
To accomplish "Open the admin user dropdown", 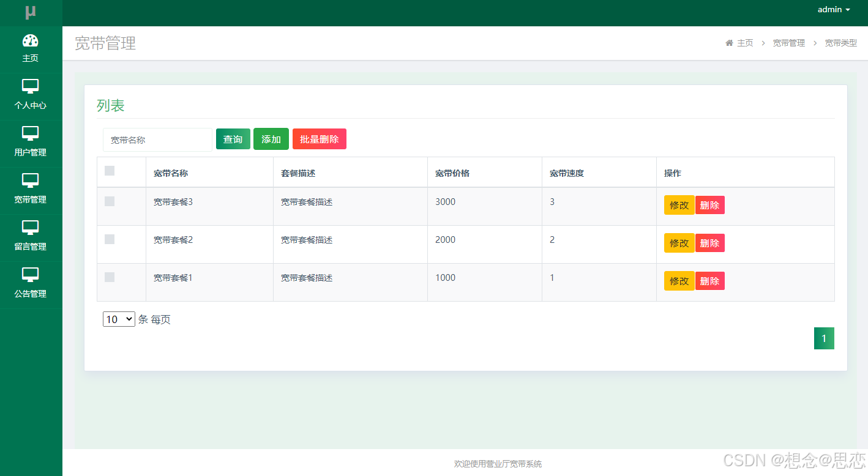I will pos(834,10).
